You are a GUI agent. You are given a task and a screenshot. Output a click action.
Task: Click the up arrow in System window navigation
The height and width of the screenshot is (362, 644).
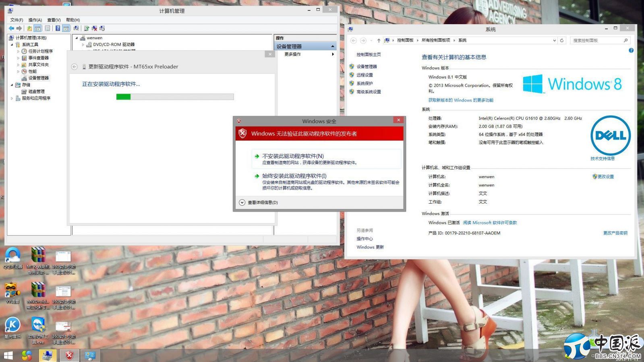[x=379, y=40]
